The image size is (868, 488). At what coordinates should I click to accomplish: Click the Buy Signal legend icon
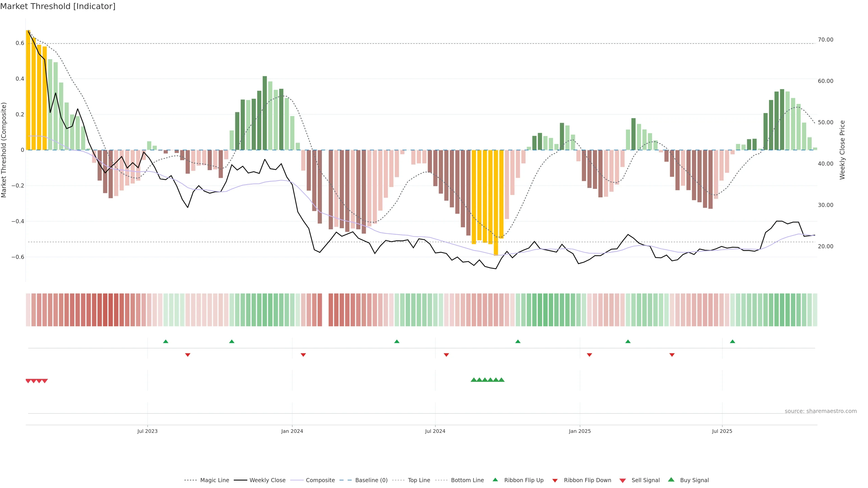[x=671, y=480]
